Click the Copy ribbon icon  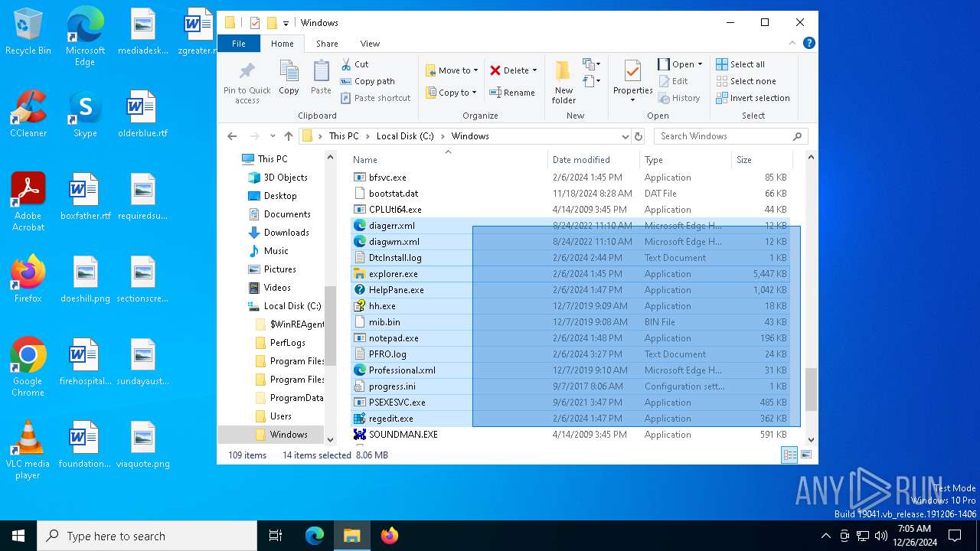coord(289,78)
